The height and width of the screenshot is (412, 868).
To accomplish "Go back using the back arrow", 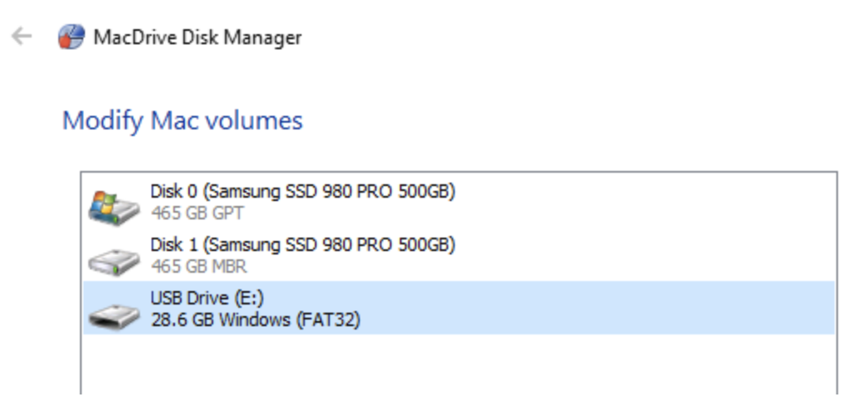I will tap(22, 37).
